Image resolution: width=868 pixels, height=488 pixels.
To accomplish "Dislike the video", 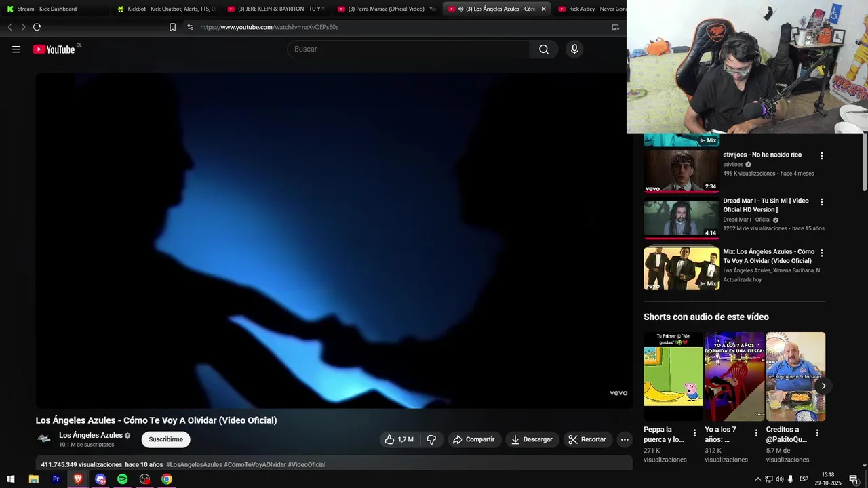I will (x=431, y=439).
